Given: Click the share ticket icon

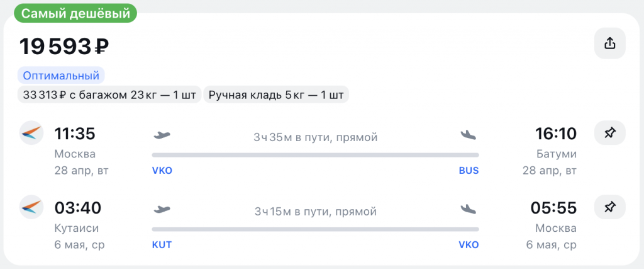Looking at the screenshot, I should coord(609,43).
